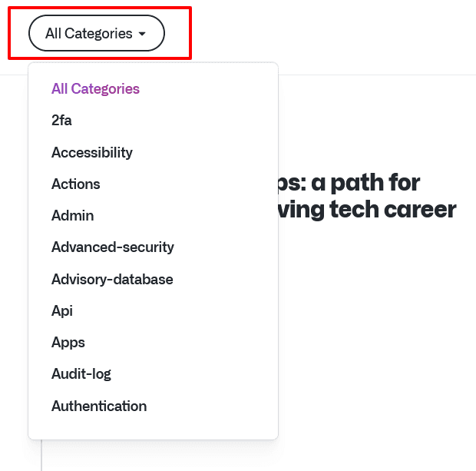Image resolution: width=476 pixels, height=471 pixels.
Task: Filter posts by the Api category
Action: click(62, 310)
